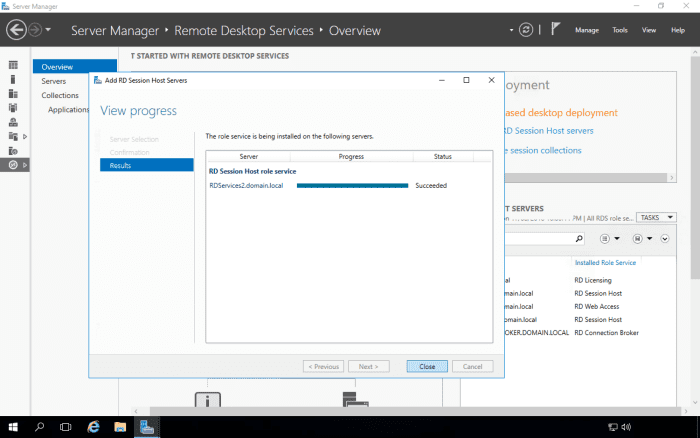The width and height of the screenshot is (700, 438).
Task: Open the dropdown left of the refresh icon
Action: click(x=511, y=30)
